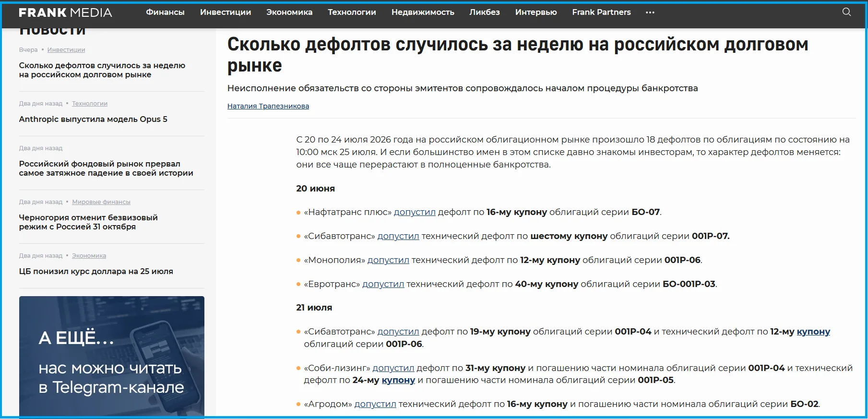
Task: Click the bold series 'БО-02' text
Action: 804,404
